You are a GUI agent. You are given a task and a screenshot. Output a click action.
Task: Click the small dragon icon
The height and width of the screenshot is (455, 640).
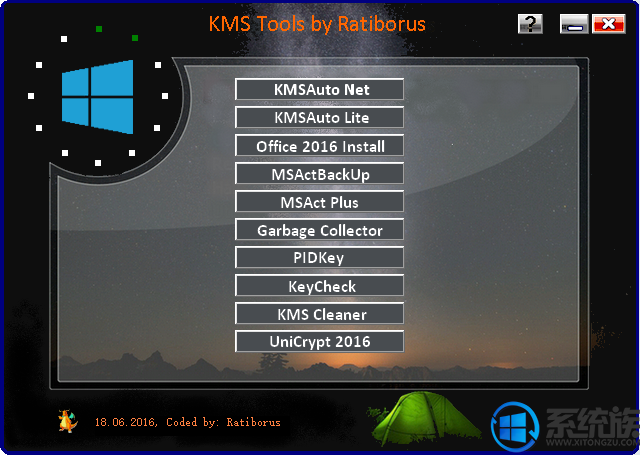pyautogui.click(x=68, y=421)
